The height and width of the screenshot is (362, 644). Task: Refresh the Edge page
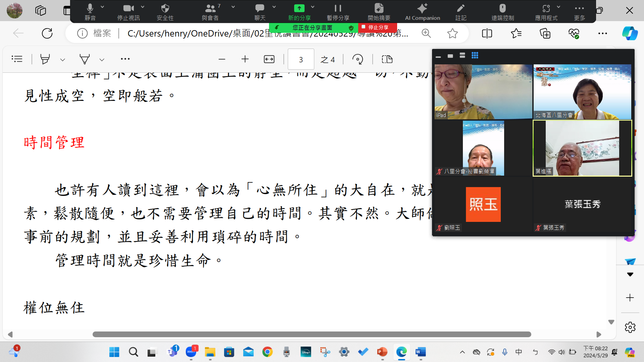47,33
